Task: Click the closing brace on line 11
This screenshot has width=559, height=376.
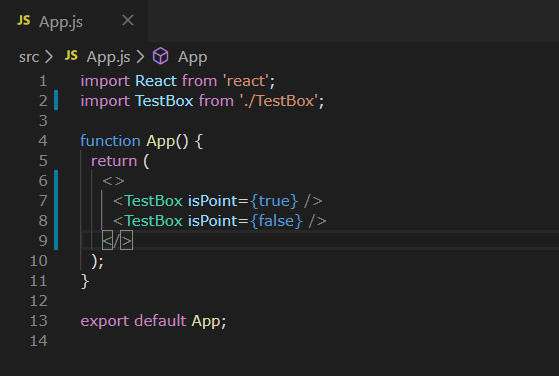Action: pos(85,281)
